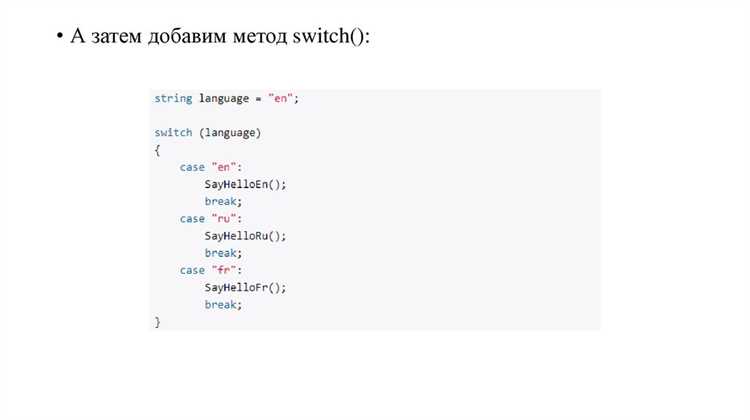The height and width of the screenshot is (420, 750).
Task: Click the line 'string language = "en";'
Action: (226, 99)
